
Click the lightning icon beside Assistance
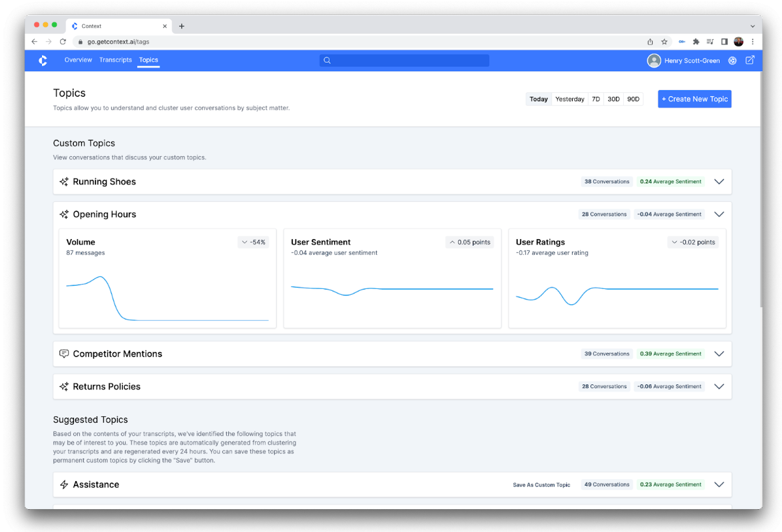(64, 484)
